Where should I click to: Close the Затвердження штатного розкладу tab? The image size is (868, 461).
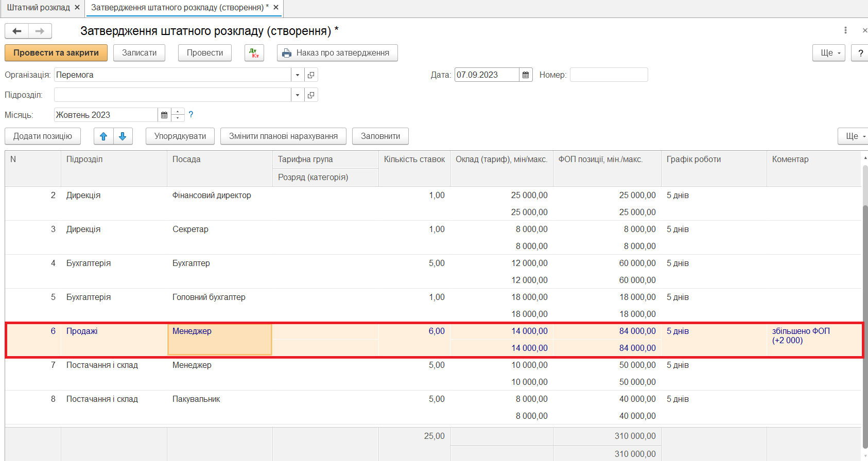pyautogui.click(x=276, y=8)
